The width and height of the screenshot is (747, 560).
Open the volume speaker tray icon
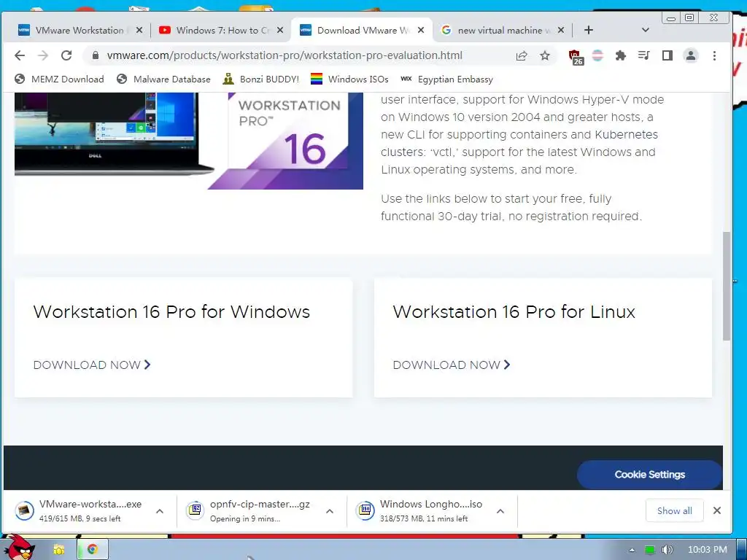coord(667,550)
